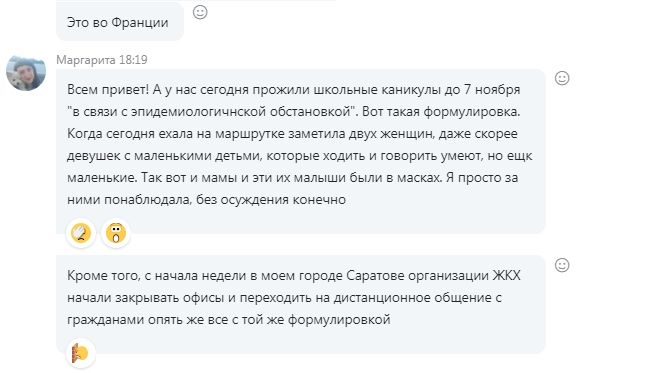Click the sender name Маргарита
The height and width of the screenshot is (373, 667).
point(86,60)
